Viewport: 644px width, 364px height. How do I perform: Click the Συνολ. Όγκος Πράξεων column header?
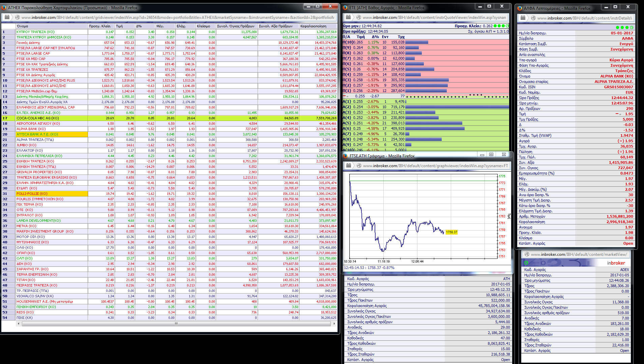coord(237,26)
